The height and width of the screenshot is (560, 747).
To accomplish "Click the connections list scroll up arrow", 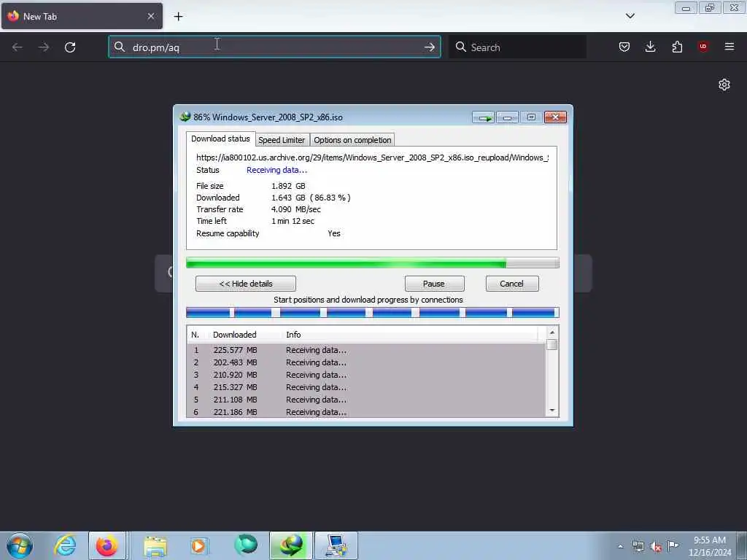I will click(552, 332).
